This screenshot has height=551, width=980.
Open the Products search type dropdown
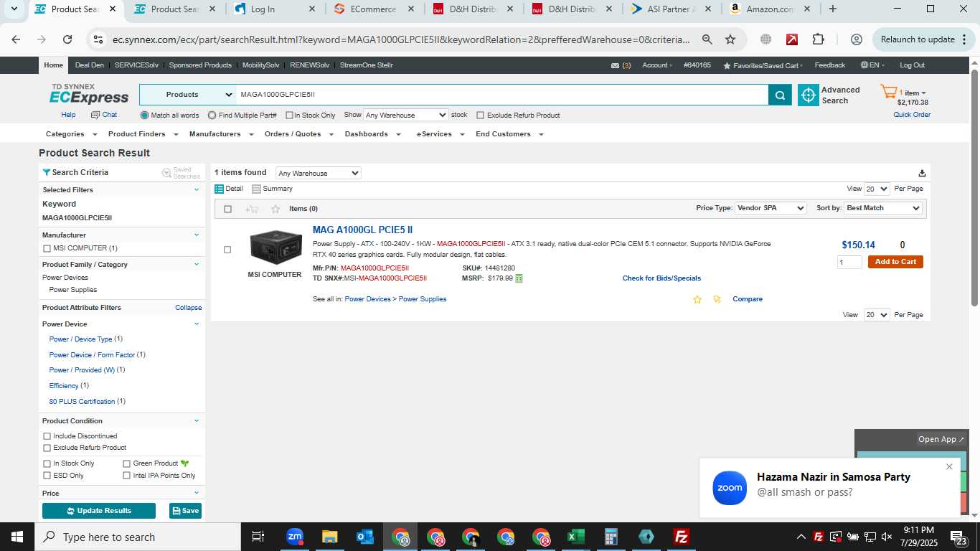[188, 95]
